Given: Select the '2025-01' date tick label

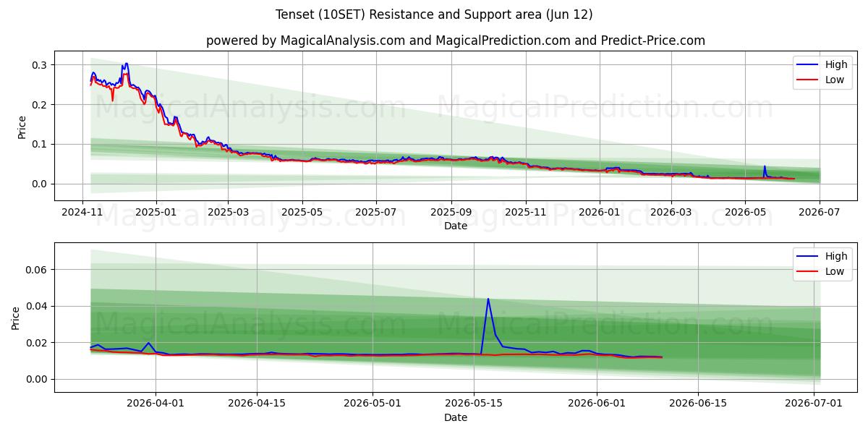Looking at the screenshot, I should click(x=156, y=212).
